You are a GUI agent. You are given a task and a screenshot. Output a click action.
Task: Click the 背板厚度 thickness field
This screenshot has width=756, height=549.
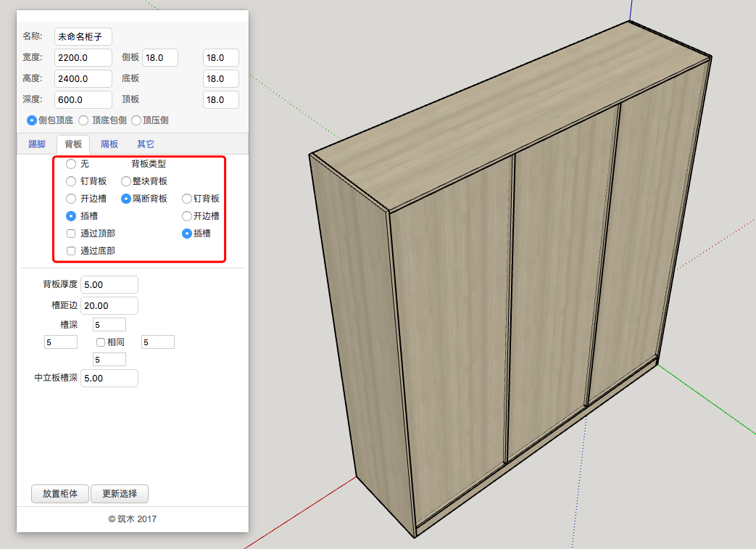(109, 285)
